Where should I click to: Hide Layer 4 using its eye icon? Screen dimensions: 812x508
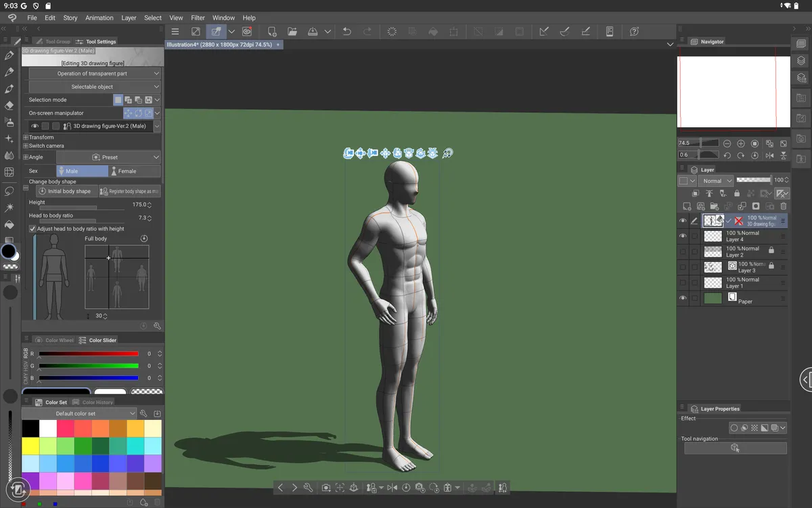point(683,235)
